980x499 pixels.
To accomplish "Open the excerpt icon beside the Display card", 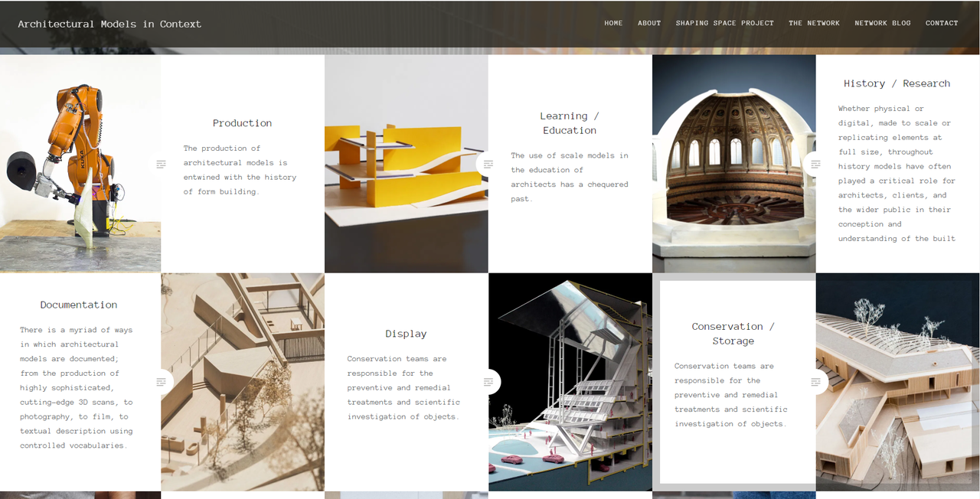I will tap(488, 381).
